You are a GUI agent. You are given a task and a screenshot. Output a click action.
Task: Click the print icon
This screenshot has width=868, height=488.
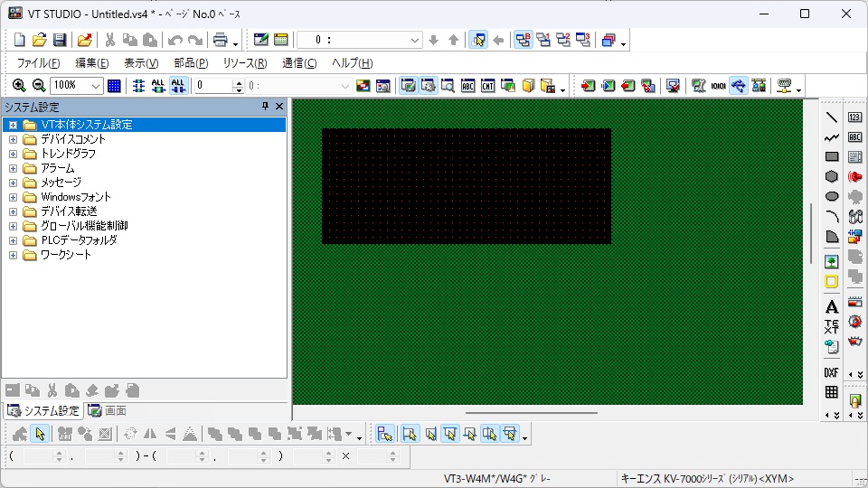click(x=219, y=40)
